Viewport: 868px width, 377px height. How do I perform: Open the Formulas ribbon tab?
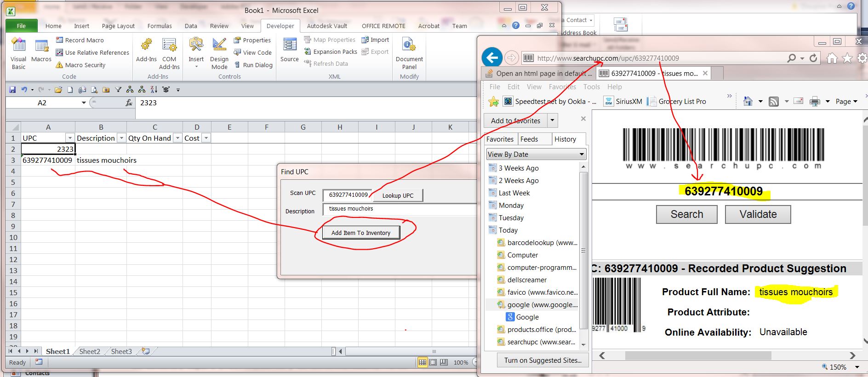pyautogui.click(x=160, y=26)
